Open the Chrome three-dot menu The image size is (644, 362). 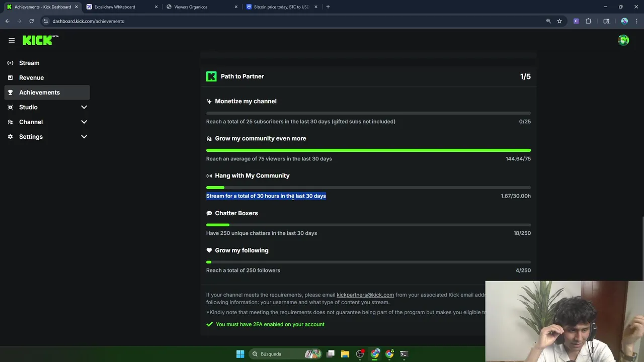tap(637, 21)
